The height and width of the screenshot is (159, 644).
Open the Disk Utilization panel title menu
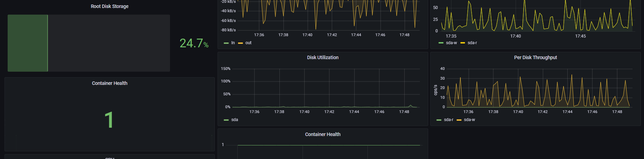(x=323, y=57)
